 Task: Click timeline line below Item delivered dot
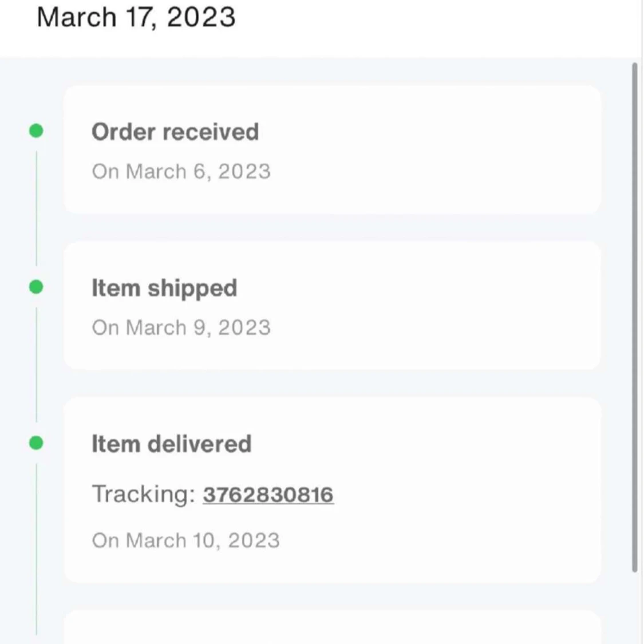pos(36,549)
